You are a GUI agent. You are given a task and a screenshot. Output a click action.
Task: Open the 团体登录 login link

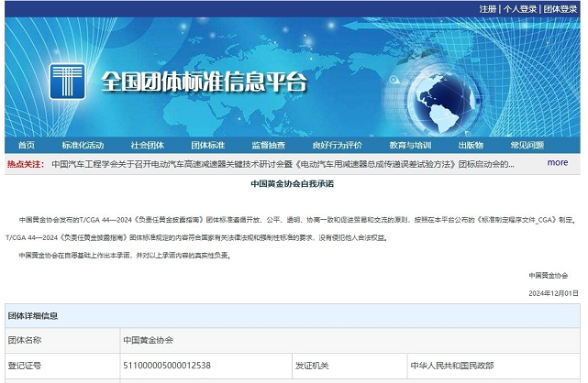pyautogui.click(x=560, y=8)
